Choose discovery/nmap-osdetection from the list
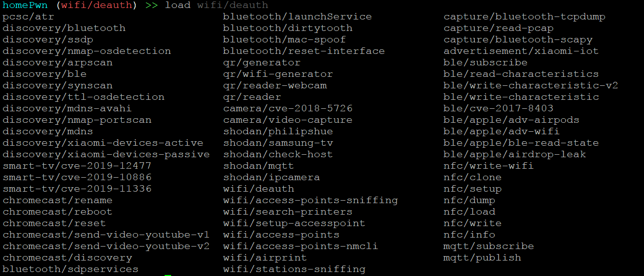Image resolution: width=644 pixels, height=276 pixels. (x=87, y=51)
